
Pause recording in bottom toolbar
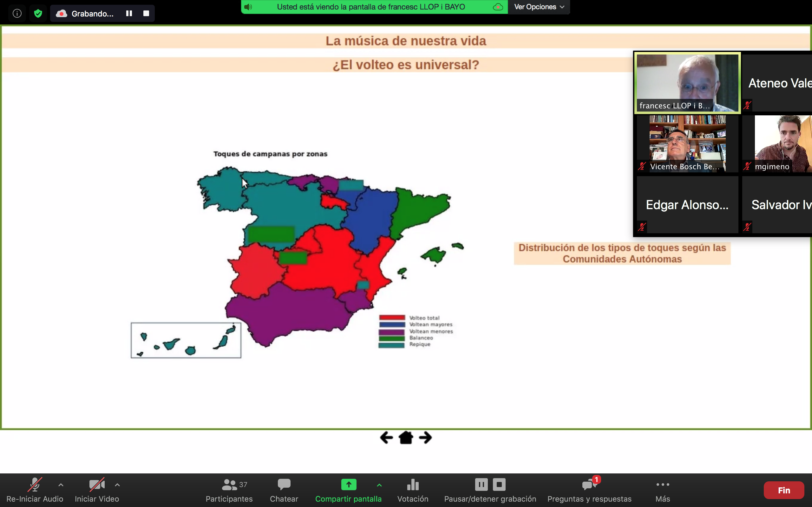(481, 484)
